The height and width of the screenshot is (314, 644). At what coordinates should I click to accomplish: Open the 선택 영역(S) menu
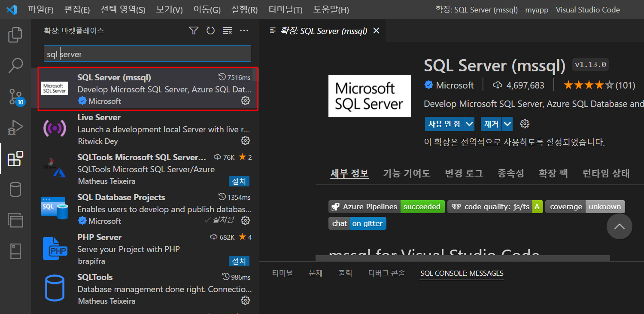[123, 9]
